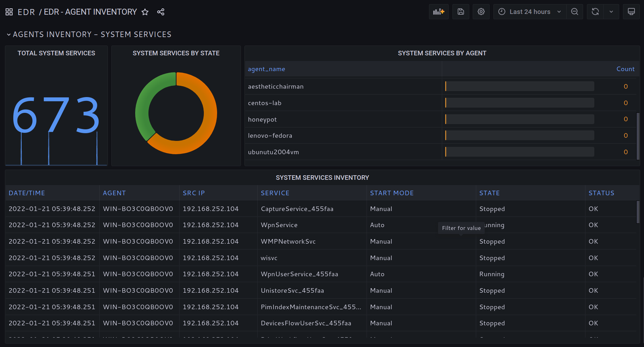Click the EDR breadcrumb link

[x=26, y=12]
